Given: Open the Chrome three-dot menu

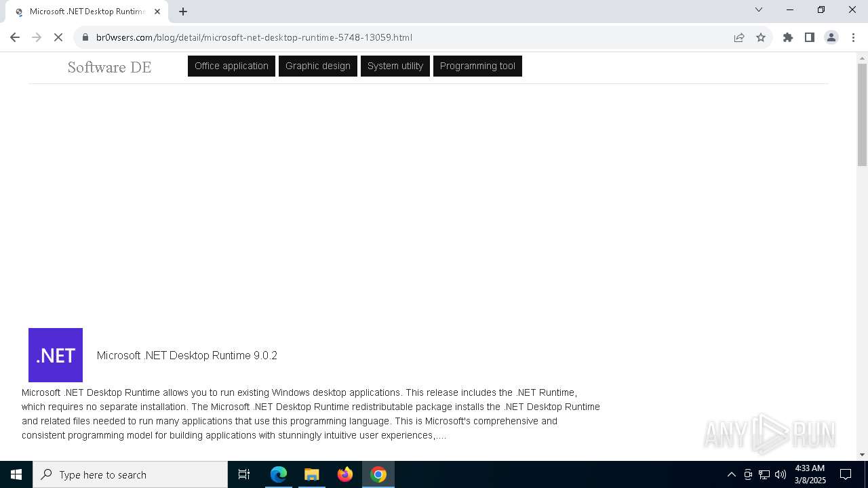Looking at the screenshot, I should pyautogui.click(x=853, y=37).
